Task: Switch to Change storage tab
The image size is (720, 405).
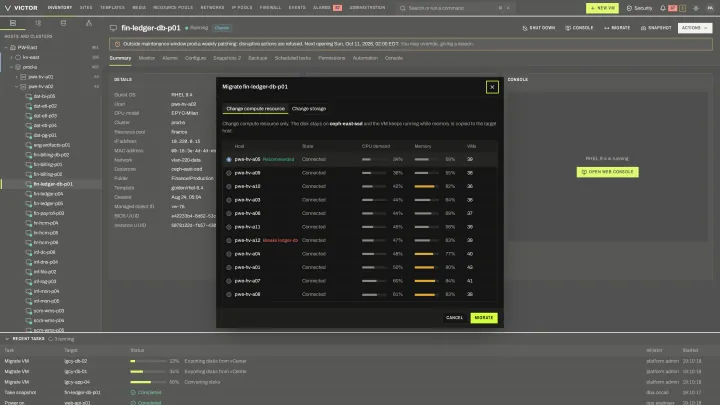Action: [309, 109]
